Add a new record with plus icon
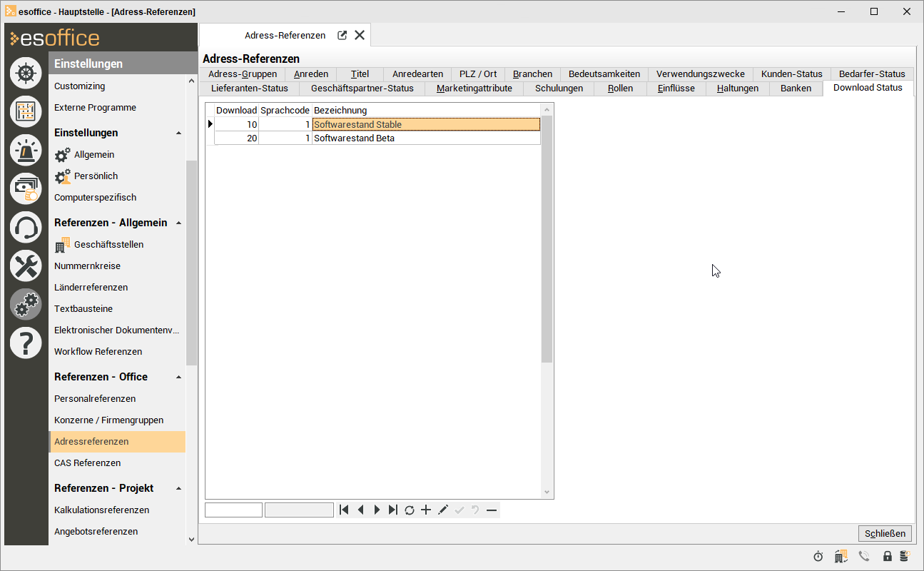924x571 pixels. coord(426,510)
